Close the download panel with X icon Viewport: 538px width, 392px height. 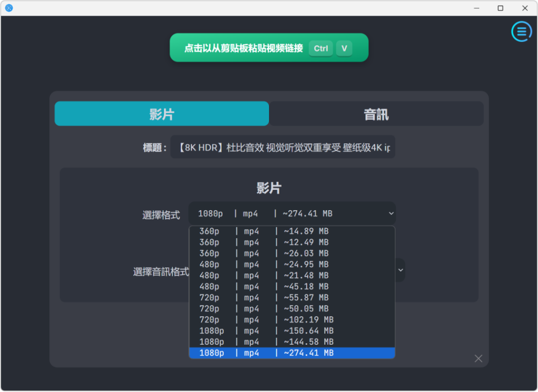tap(478, 358)
